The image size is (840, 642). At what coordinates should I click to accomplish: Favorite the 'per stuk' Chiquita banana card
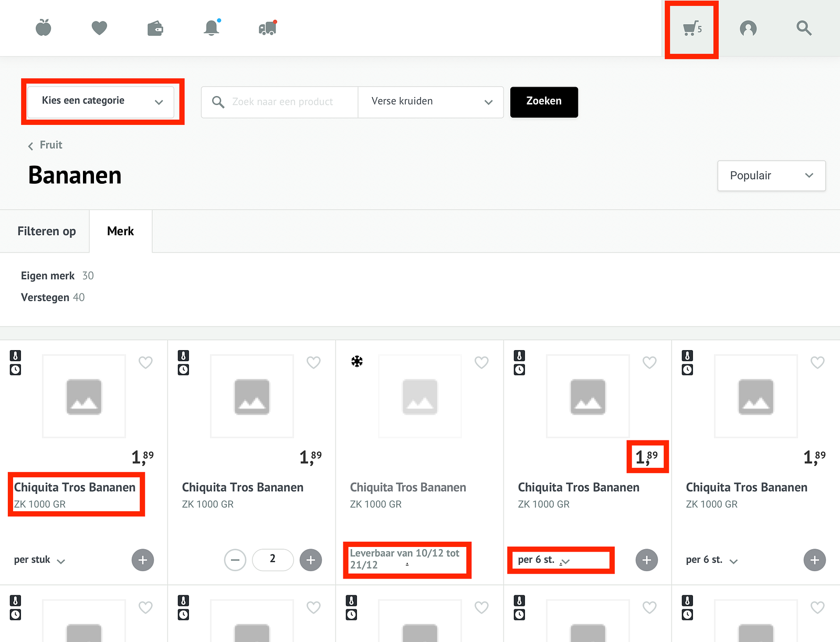(145, 362)
